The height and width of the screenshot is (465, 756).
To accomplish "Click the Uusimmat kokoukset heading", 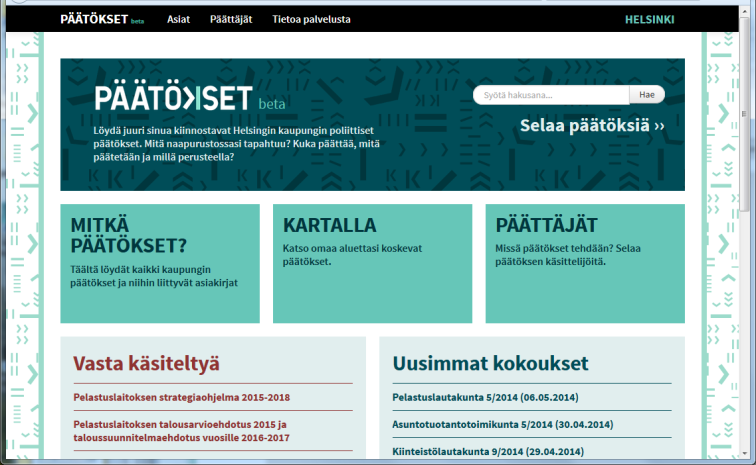I will pyautogui.click(x=490, y=363).
